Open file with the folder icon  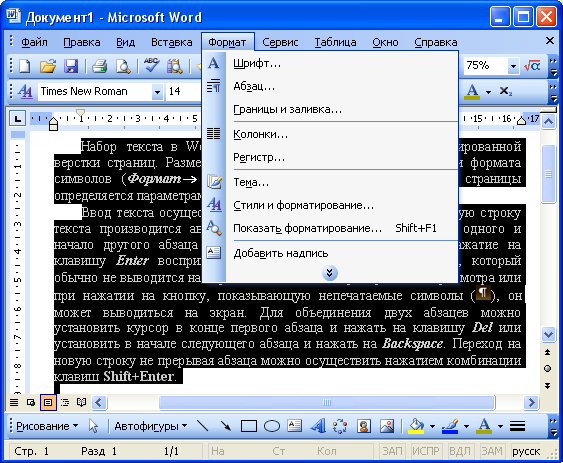point(48,66)
